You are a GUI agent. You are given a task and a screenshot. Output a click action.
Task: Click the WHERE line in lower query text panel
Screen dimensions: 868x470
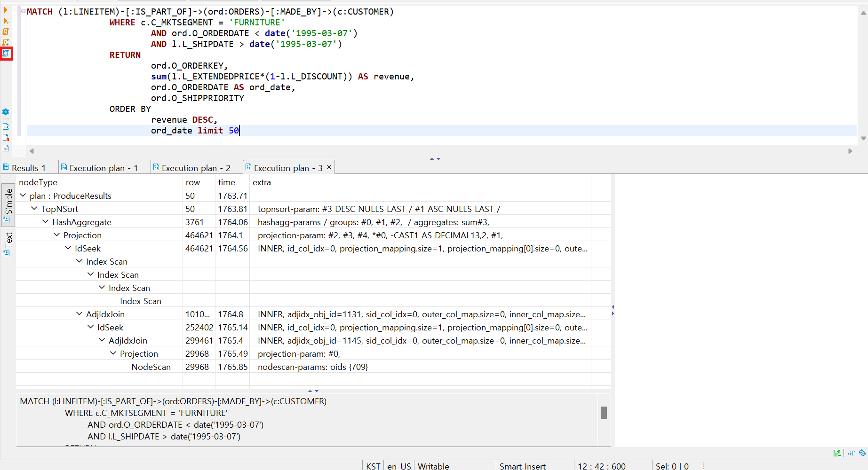tap(146, 413)
